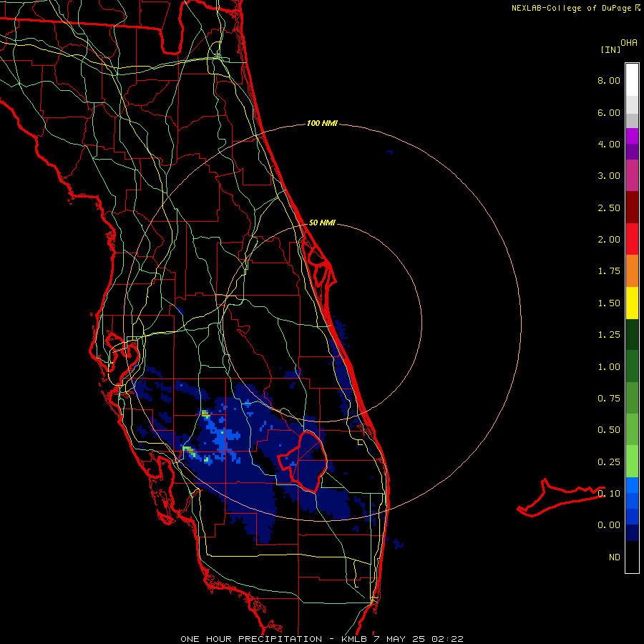Viewport: 644px width, 644px height.
Task: Click the 2.50 legend value
Action: click(x=609, y=208)
